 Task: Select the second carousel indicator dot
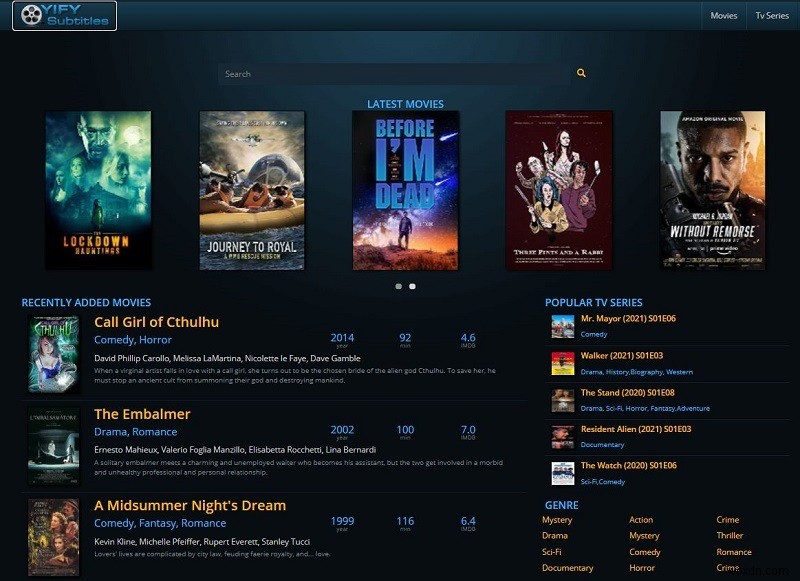(x=411, y=285)
